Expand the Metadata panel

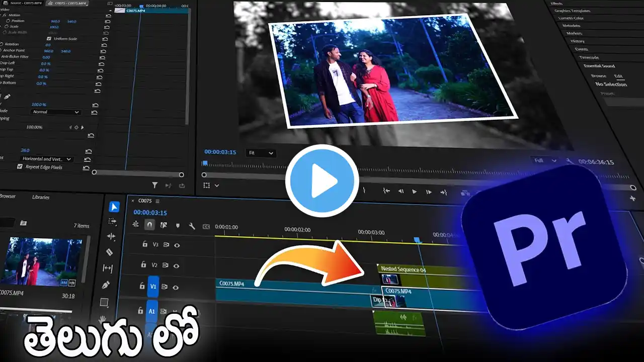[x=571, y=26]
